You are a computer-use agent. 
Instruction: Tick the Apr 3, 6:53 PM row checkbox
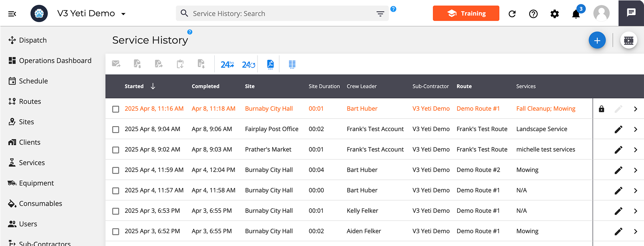point(116,211)
